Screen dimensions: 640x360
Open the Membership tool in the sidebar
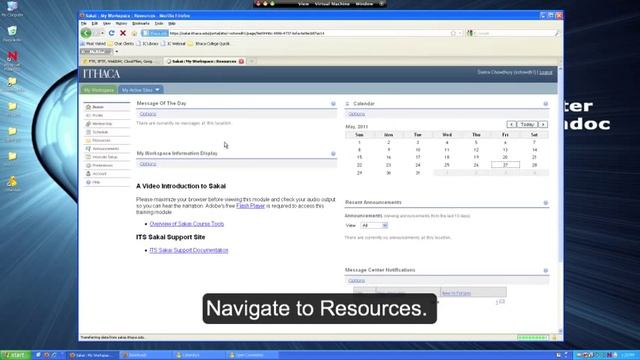point(107,124)
